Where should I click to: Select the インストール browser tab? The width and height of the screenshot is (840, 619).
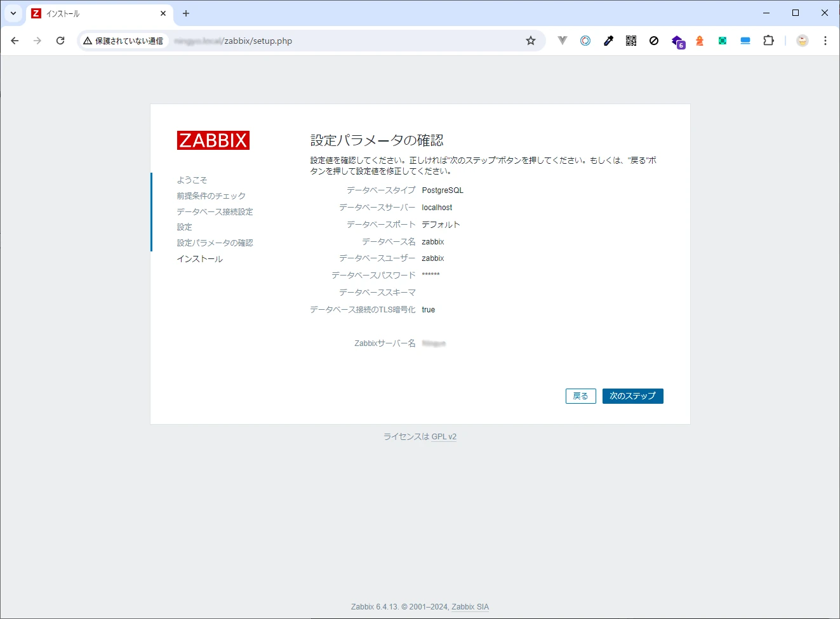[x=98, y=13]
